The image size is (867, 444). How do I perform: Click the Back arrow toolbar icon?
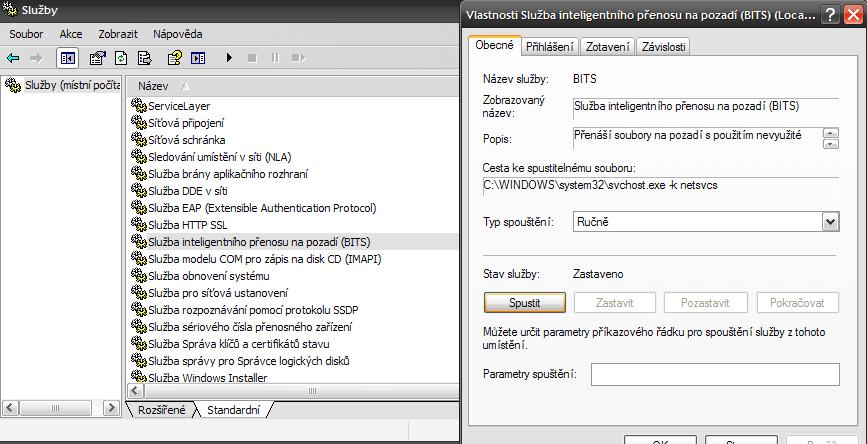pos(13,58)
